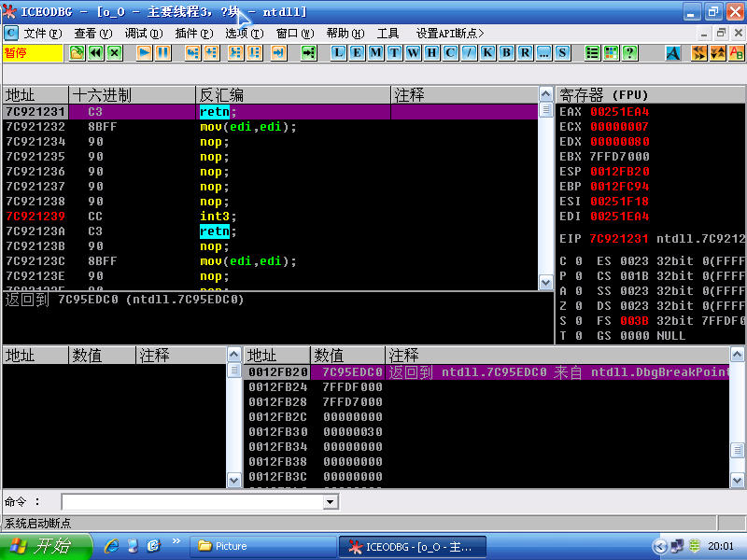Select the EAX register value 00251EA4
Screen dimensions: 747x560
coord(619,112)
